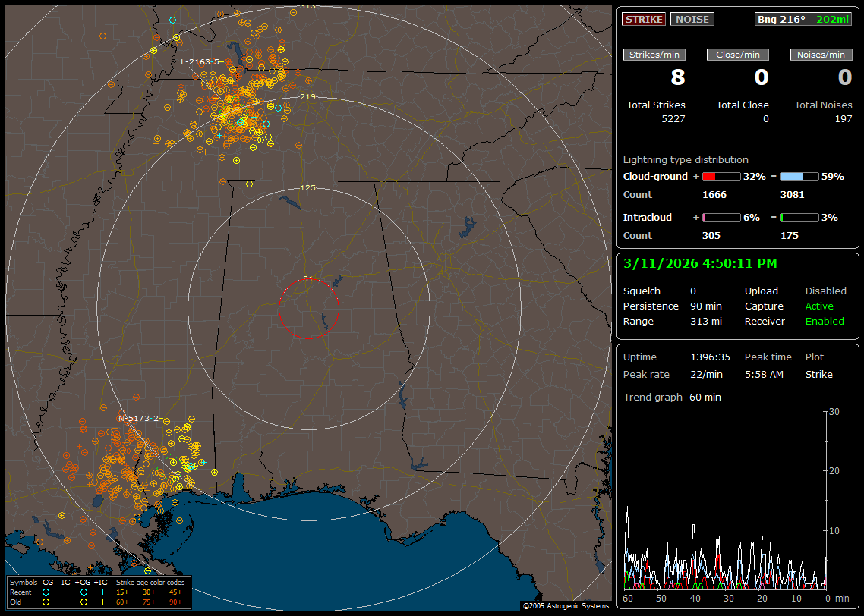
Task: Select the Close/min label button
Action: 738,55
